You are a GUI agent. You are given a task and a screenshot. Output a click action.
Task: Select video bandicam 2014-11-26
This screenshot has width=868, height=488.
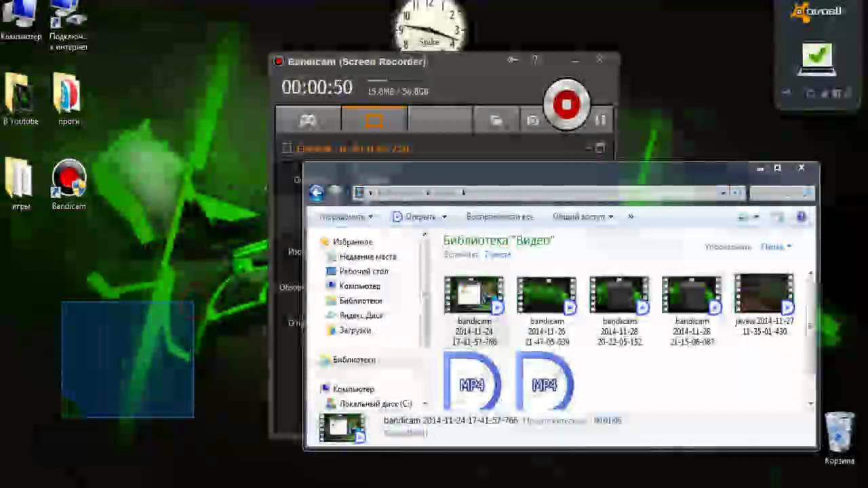[547, 310]
